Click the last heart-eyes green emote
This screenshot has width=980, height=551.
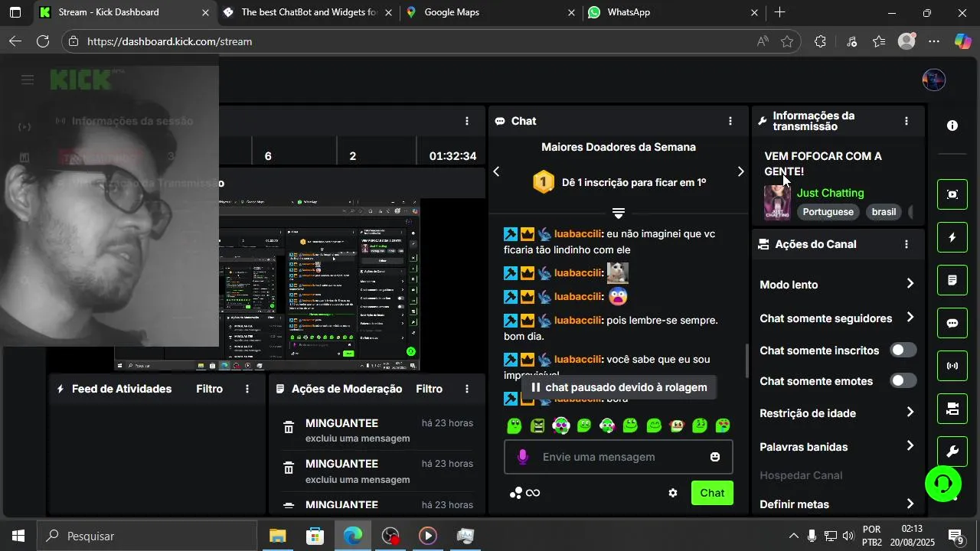pyautogui.click(x=723, y=425)
